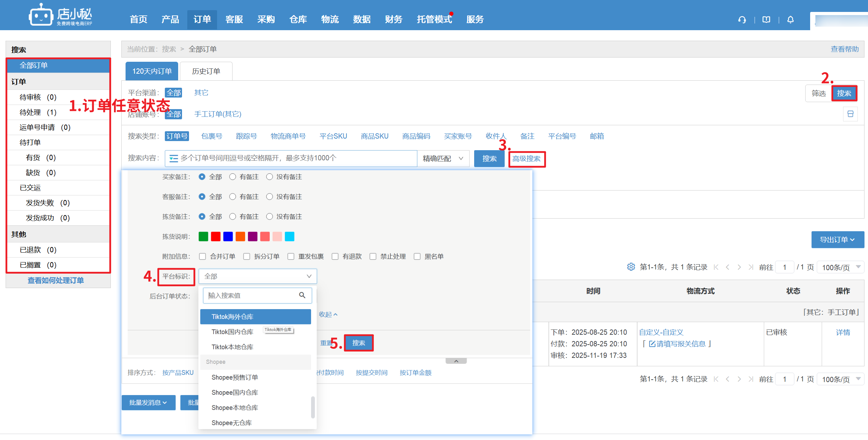Open the 仓库 menu in top navigation
Image resolution: width=868 pixels, height=440 pixels.
(x=298, y=19)
